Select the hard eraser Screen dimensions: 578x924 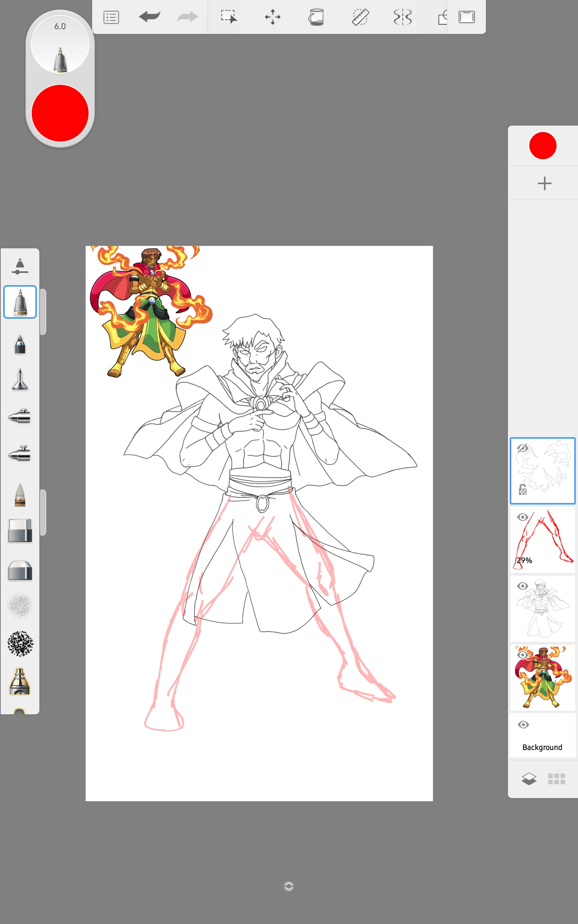[20, 531]
